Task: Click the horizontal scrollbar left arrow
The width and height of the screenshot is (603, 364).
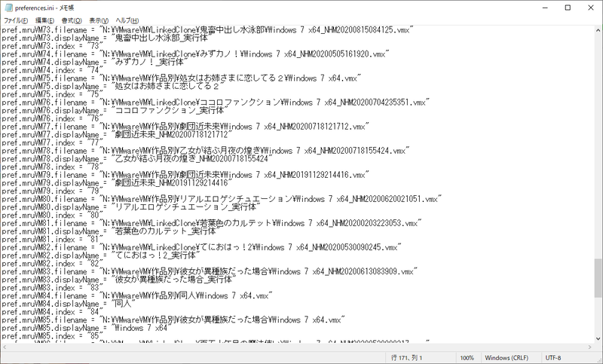Action: (5, 347)
